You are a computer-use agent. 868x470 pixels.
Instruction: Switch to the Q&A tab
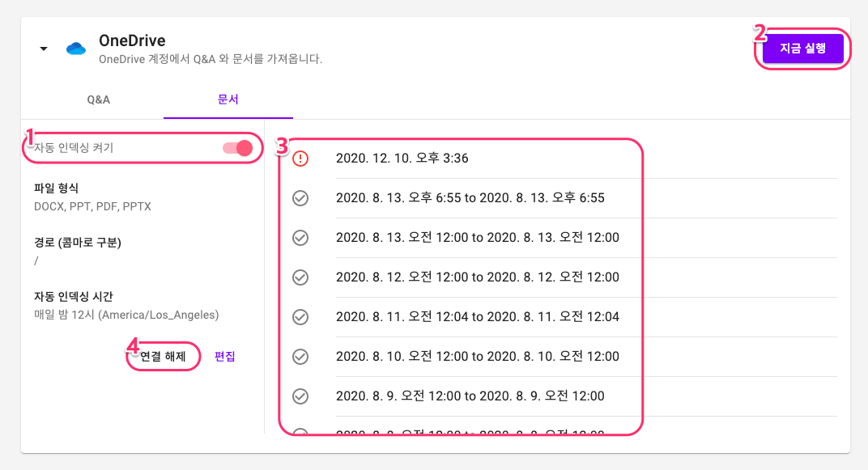tap(99, 100)
